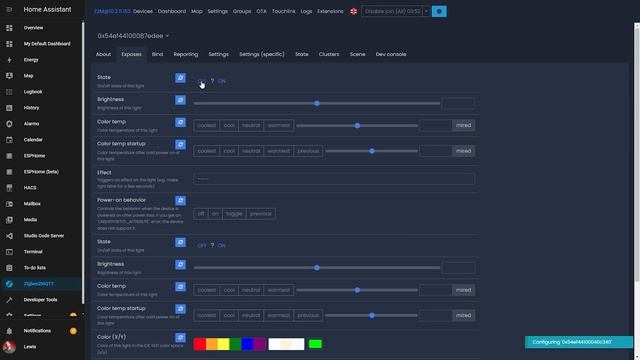
Task: Switch to the Dev console tab
Action: pos(391,54)
